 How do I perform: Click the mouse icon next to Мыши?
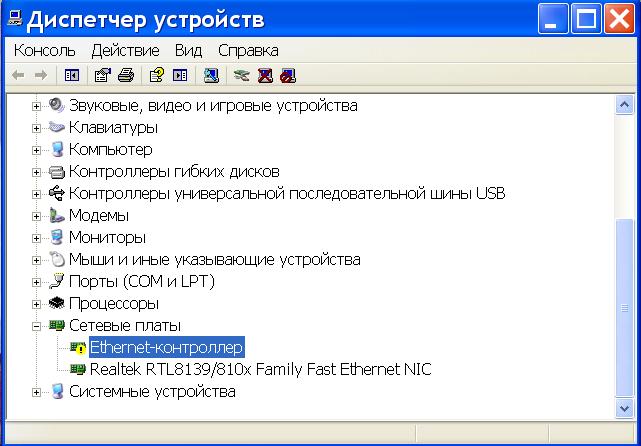click(57, 260)
